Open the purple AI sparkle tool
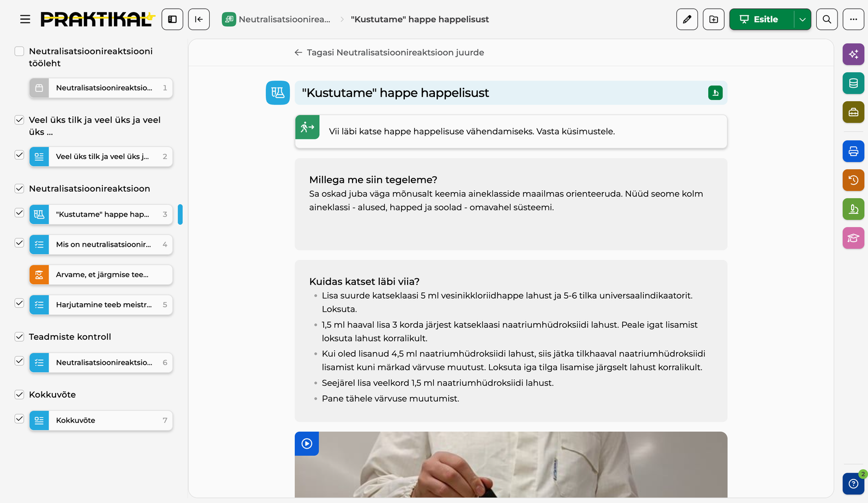868x503 pixels. click(853, 54)
